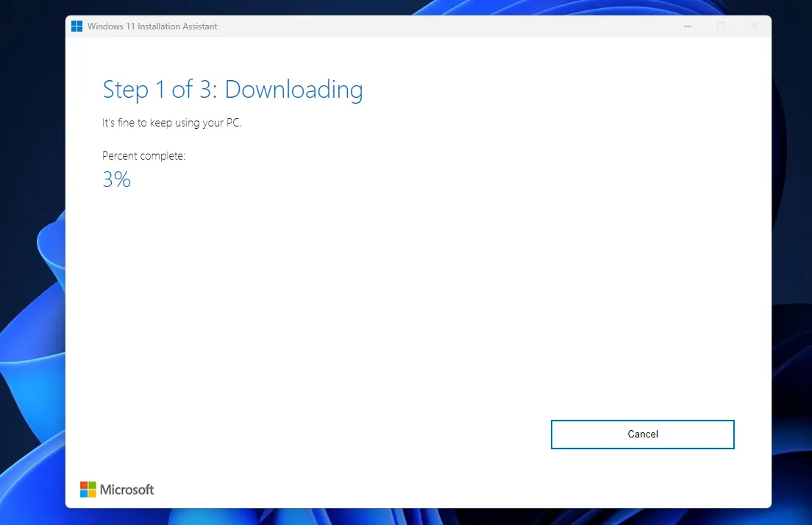The width and height of the screenshot is (812, 525).
Task: Minimize the Installation Assistant window
Action: pyautogui.click(x=687, y=26)
